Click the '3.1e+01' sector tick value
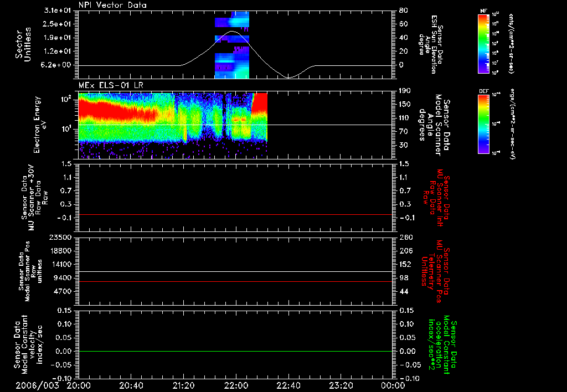The image size is (567, 392). pyautogui.click(x=59, y=11)
